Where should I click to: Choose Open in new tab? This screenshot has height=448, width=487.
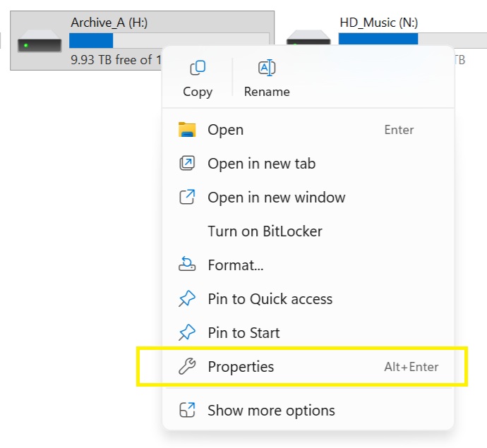261,164
